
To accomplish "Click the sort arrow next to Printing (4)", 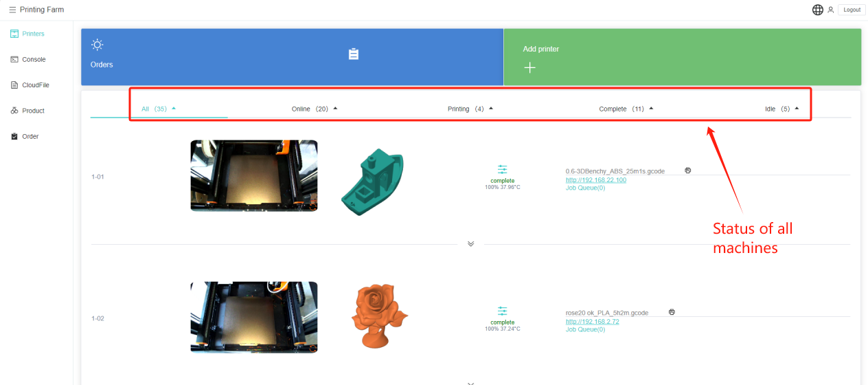I will coord(491,108).
